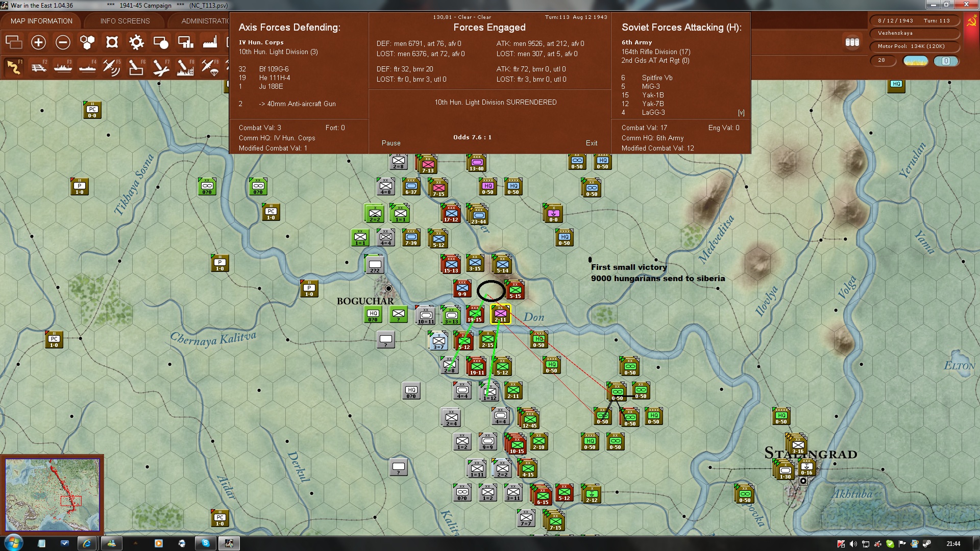Click the volume icon in system tray
Image resolution: width=980 pixels, height=551 pixels.
coord(853,544)
